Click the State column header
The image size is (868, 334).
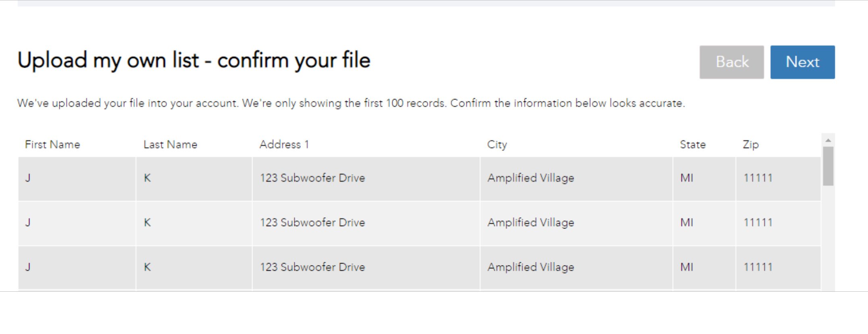pos(692,145)
